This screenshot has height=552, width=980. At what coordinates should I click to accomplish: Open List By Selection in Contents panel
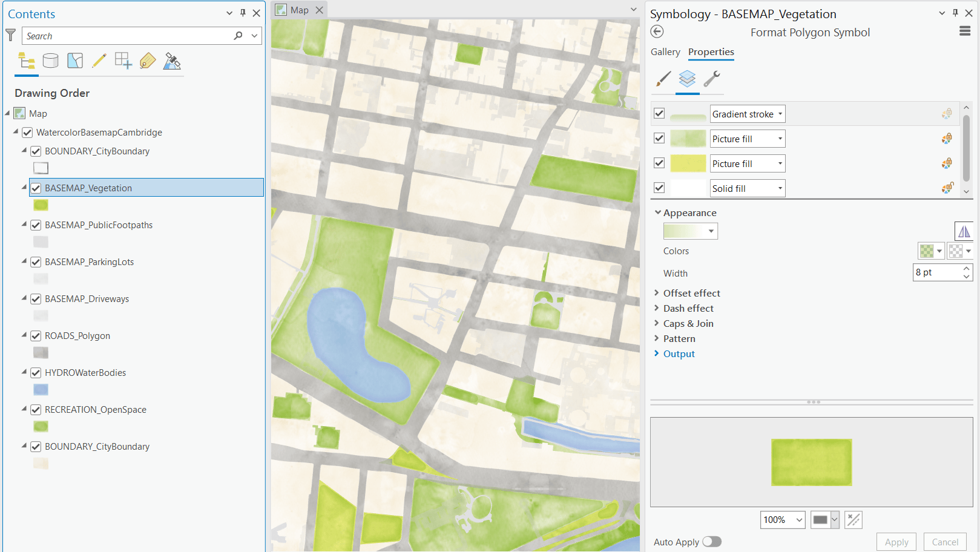coord(74,61)
